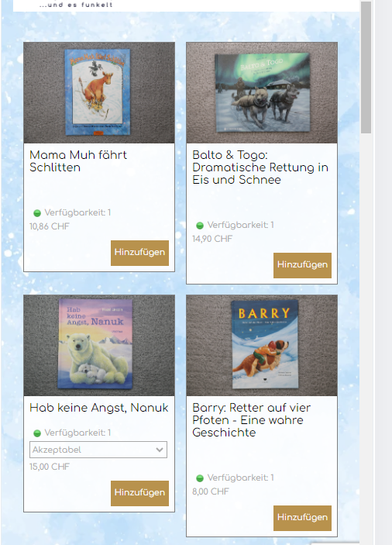Click the chevron arrow of Akzeptabel dropdown
Image resolution: width=392 pixels, height=545 pixels.
[x=160, y=450]
